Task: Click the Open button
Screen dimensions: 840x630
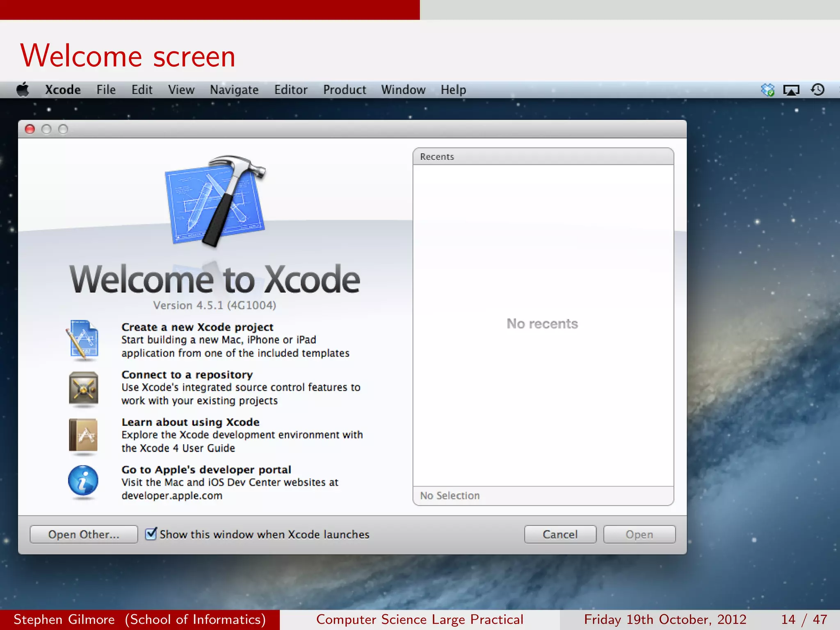Action: [639, 534]
